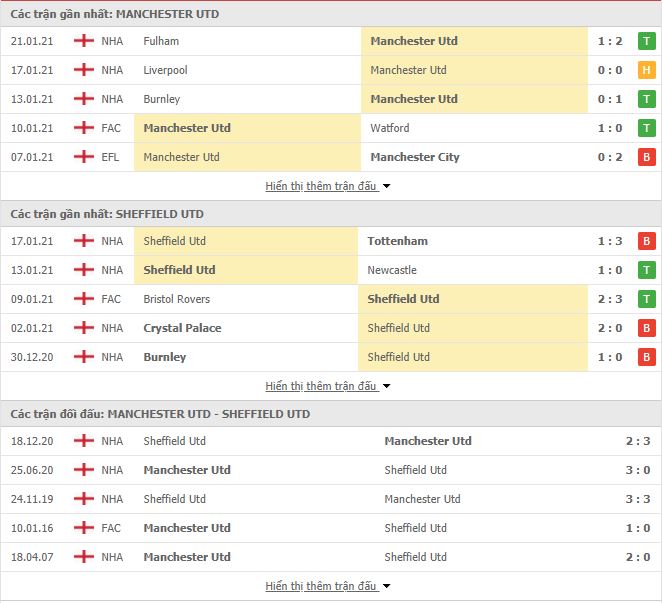Click red B badge on Tottenham match row

(646, 241)
